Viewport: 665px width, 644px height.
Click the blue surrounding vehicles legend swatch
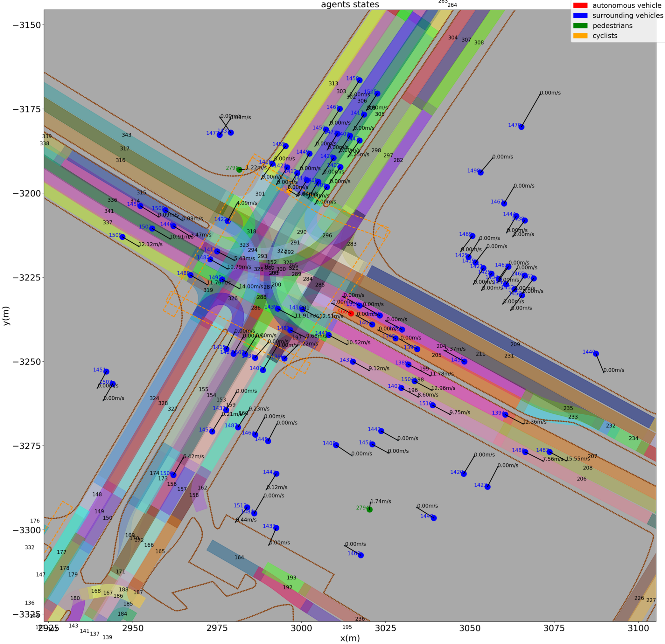pos(580,16)
